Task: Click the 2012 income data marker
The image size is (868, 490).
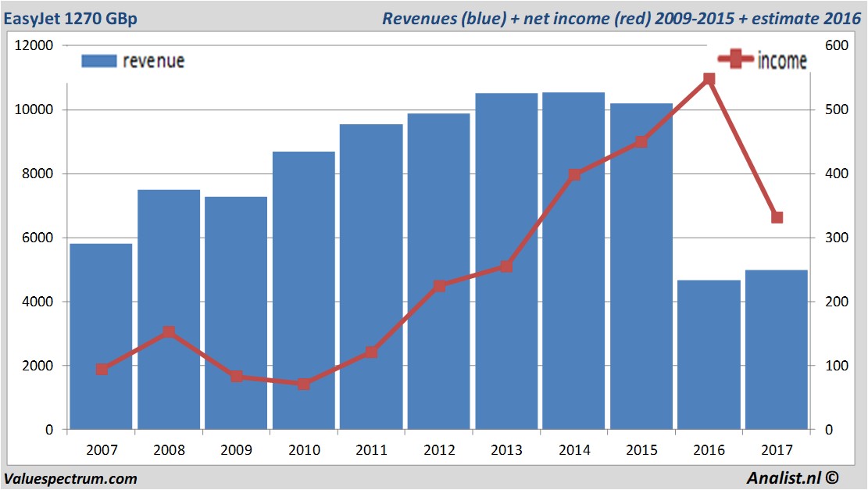Action: [x=439, y=286]
